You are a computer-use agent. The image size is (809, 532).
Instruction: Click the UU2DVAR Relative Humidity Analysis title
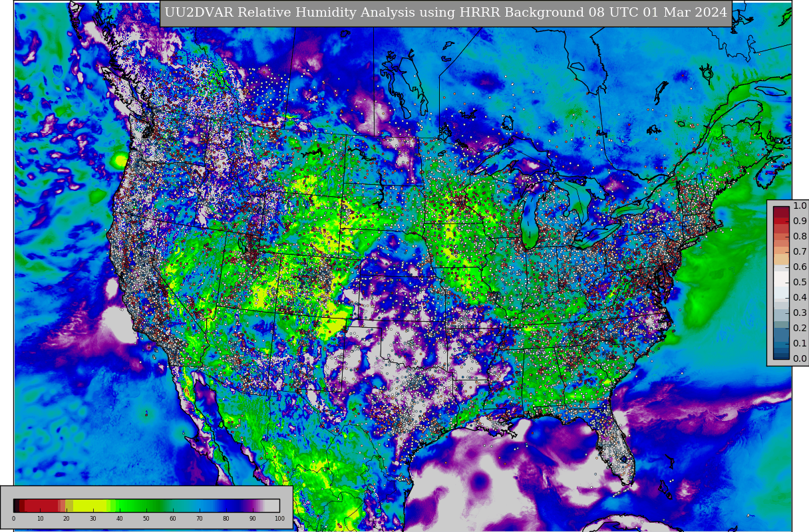pyautogui.click(x=446, y=13)
